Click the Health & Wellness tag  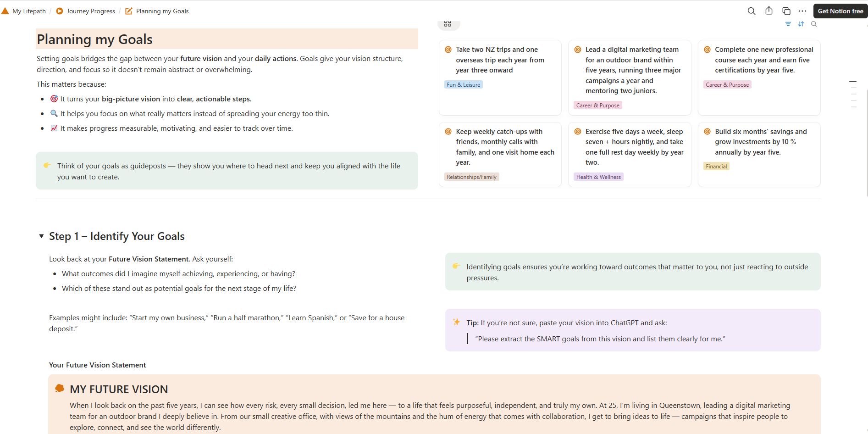tap(598, 177)
